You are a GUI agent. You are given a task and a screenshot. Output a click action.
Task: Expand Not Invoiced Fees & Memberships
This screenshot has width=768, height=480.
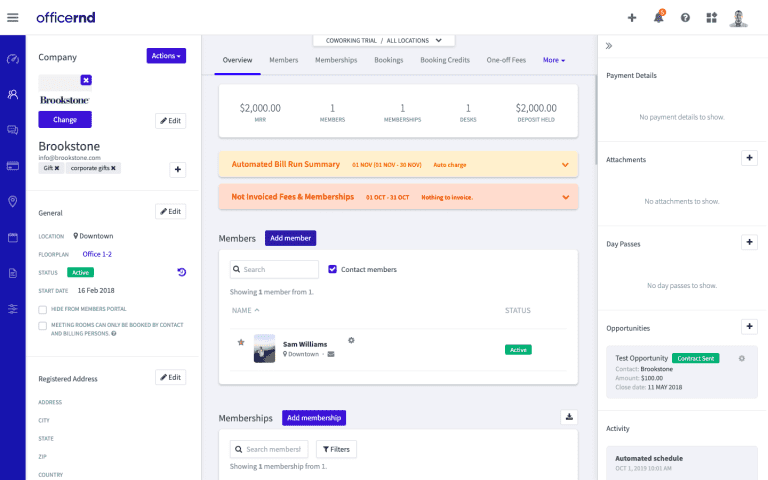398,197
